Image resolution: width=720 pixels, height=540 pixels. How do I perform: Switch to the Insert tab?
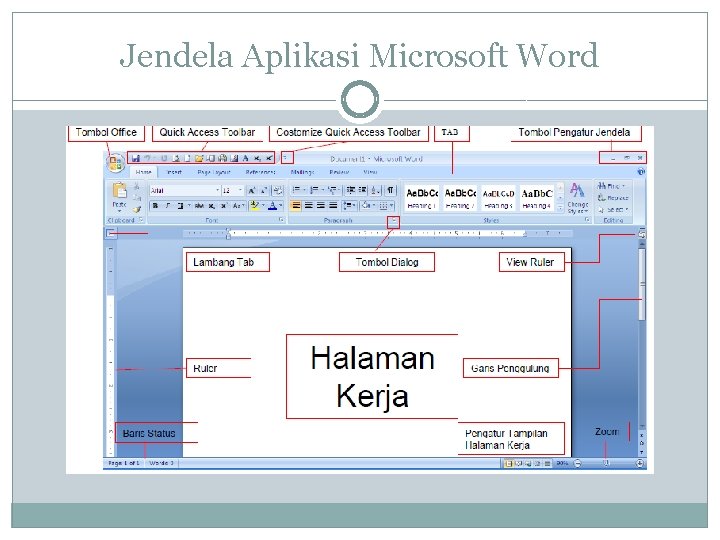click(174, 172)
